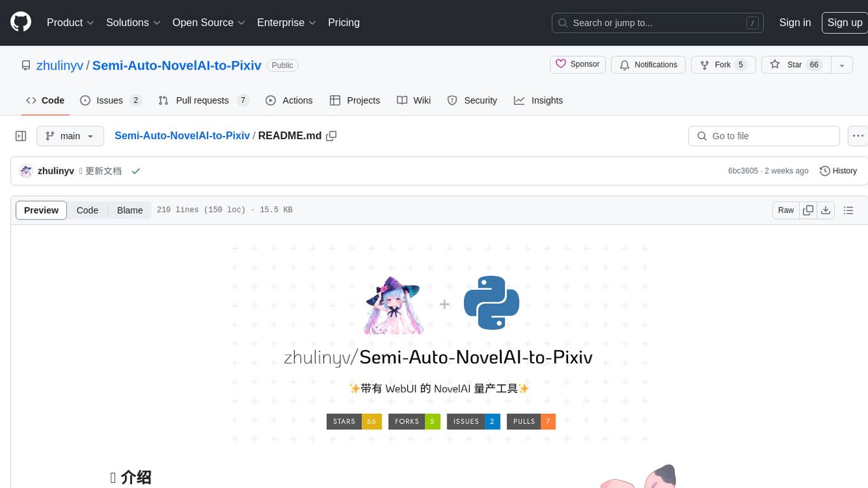Switch to the Insights tab
Screen dimensions: 868x488
click(x=539, y=100)
